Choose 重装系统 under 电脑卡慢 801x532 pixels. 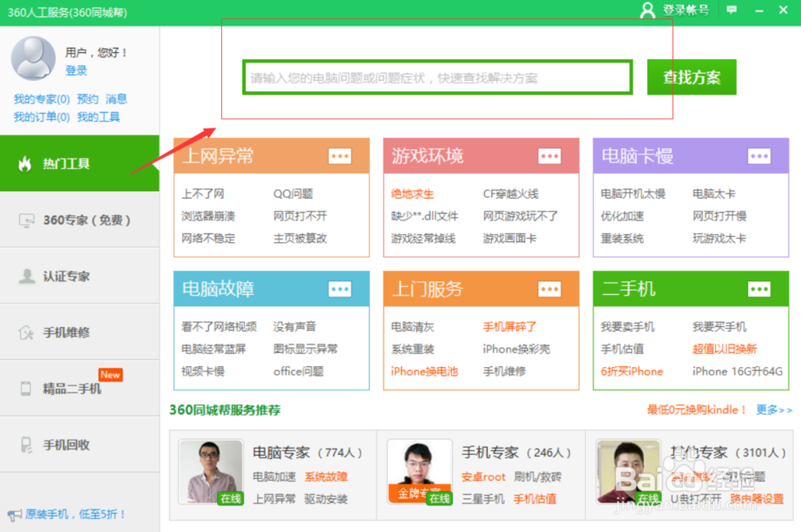622,238
